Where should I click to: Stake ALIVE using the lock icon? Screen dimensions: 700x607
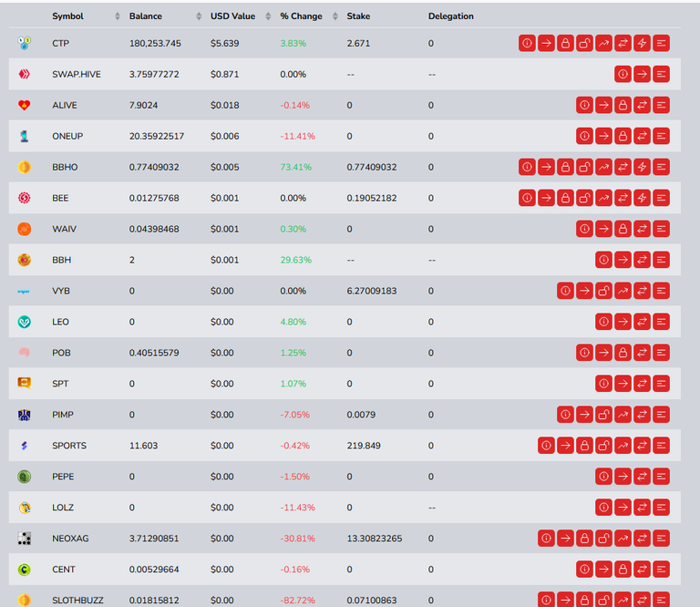[x=623, y=106]
